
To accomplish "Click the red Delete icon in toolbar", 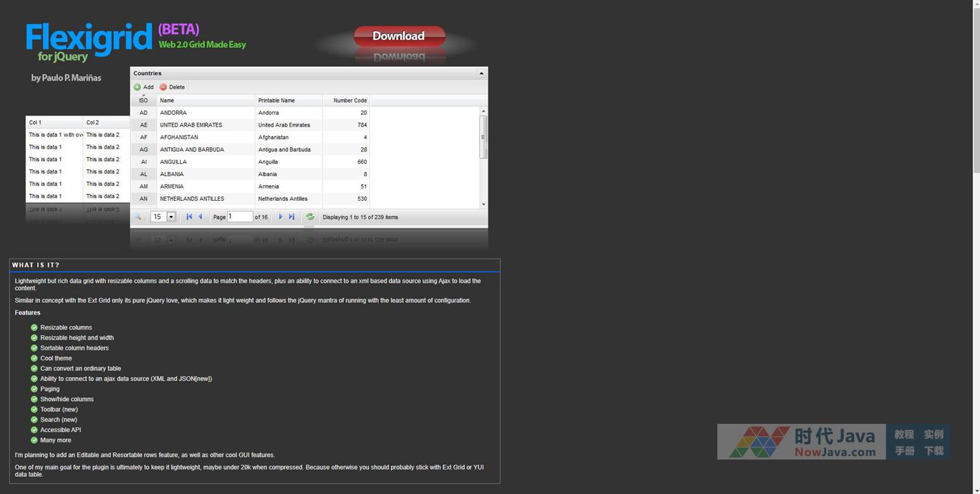I will point(164,87).
